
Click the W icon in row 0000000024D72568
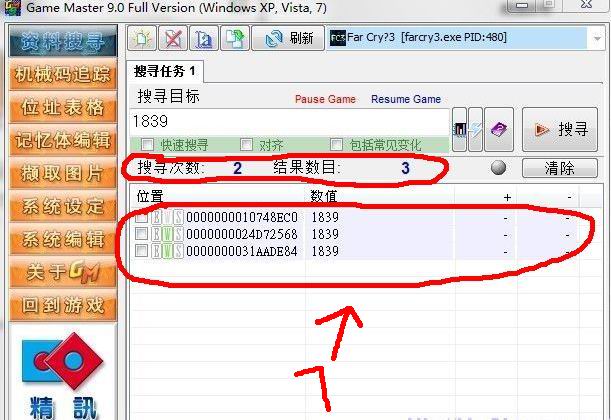point(167,234)
